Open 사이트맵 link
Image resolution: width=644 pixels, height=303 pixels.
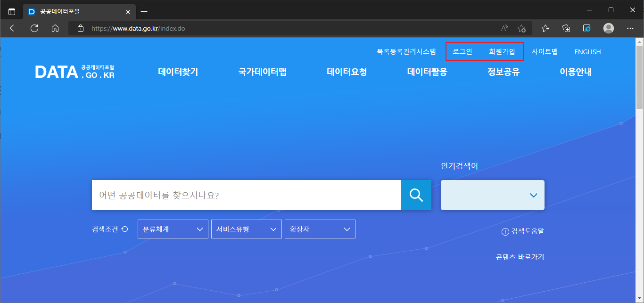click(545, 52)
